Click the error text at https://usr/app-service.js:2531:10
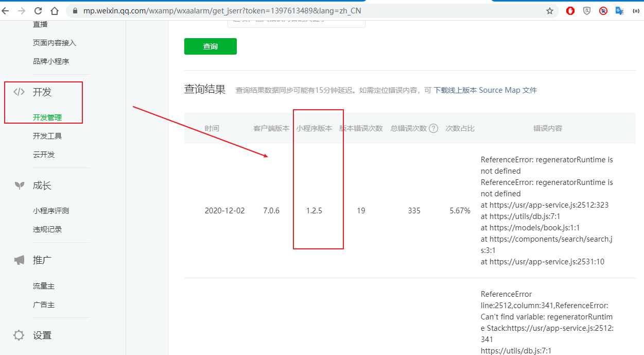 coord(543,262)
